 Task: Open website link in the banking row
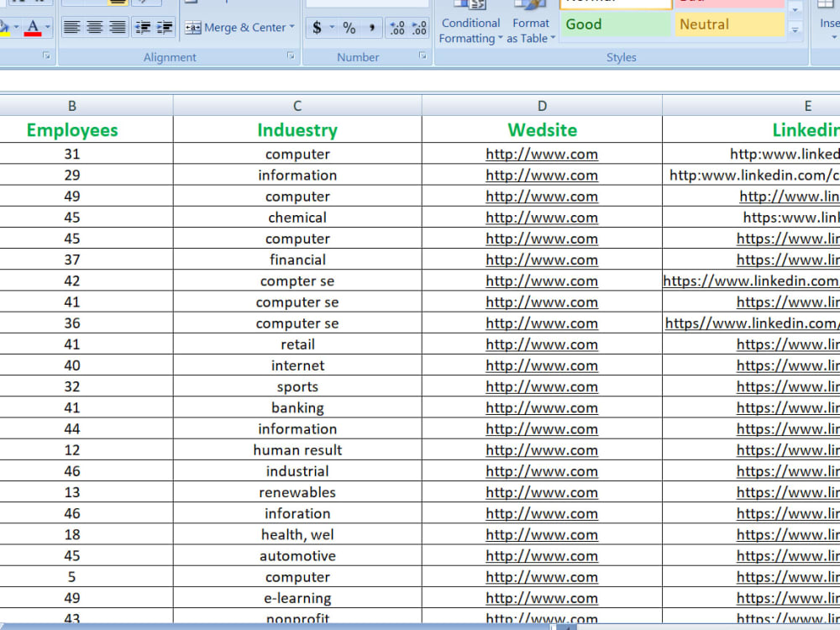[x=542, y=407]
